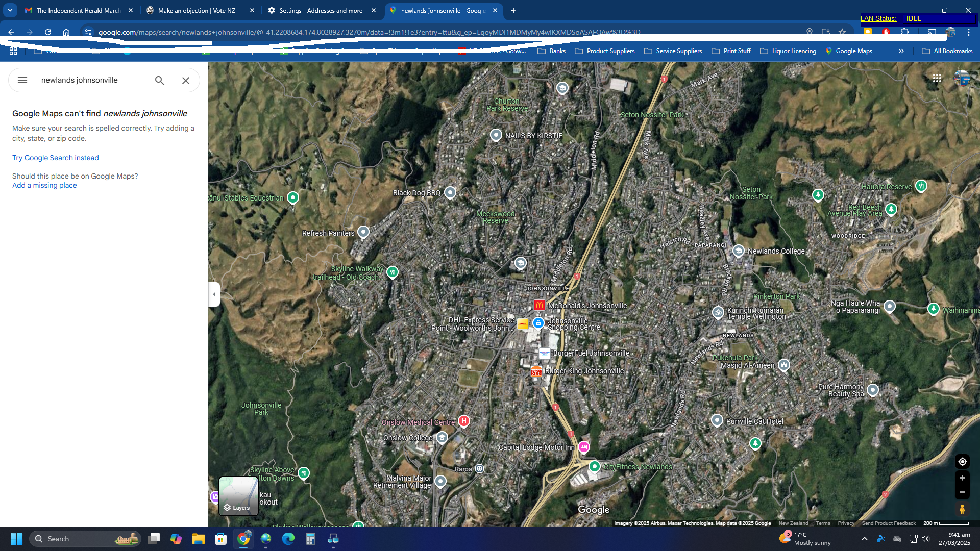Reload the current page
Image resolution: width=980 pixels, height=551 pixels.
[48, 32]
